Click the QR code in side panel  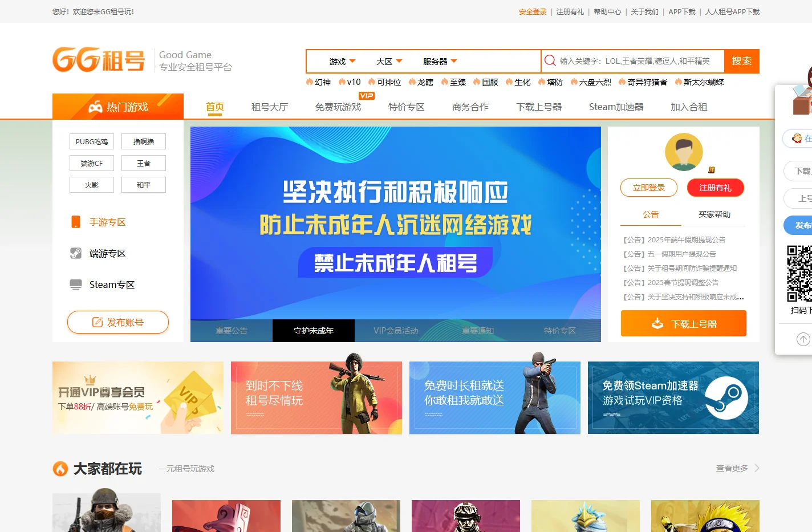click(x=799, y=273)
